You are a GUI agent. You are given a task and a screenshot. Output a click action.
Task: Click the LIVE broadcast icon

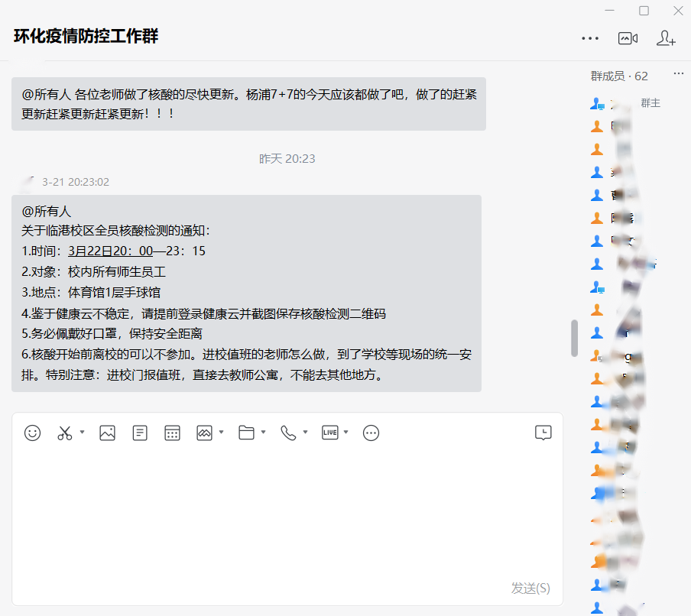[329, 433]
